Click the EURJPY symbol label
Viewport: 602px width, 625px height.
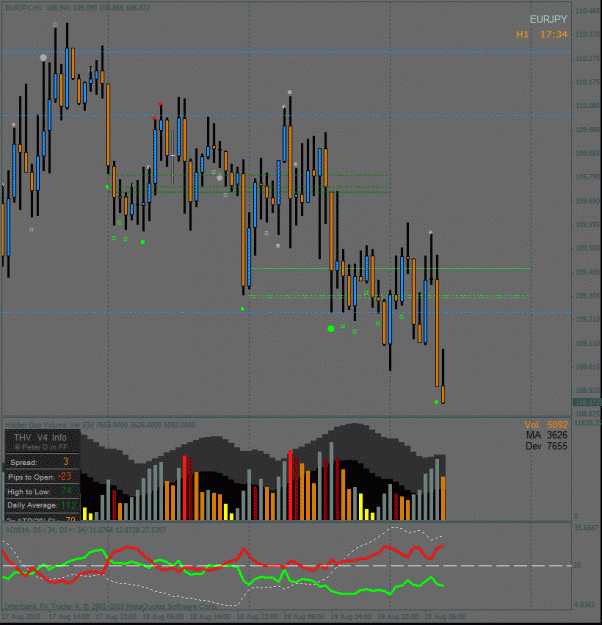point(548,19)
